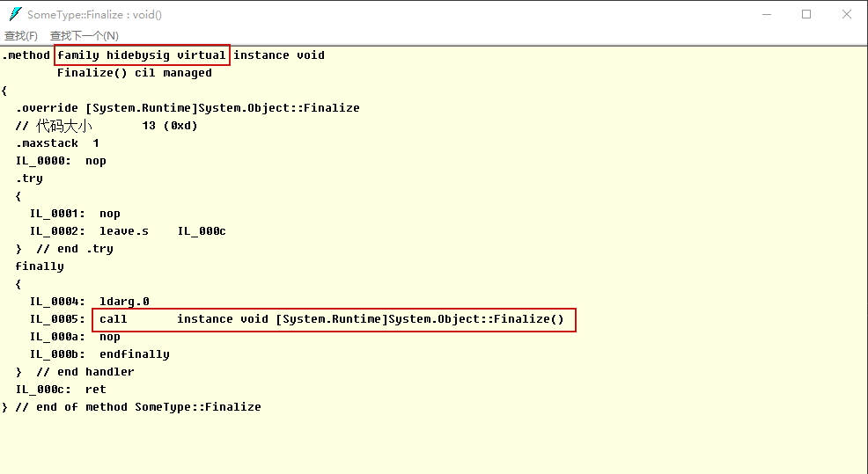Viewport: 868px width, 474px height.
Task: Click the '.try' directive line
Action: [29, 179]
